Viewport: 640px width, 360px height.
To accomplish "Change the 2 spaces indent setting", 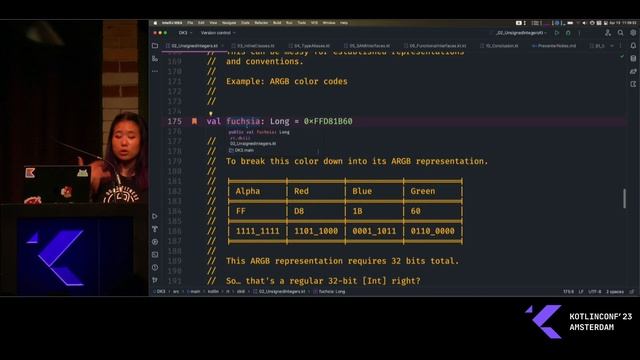I will click(615, 291).
